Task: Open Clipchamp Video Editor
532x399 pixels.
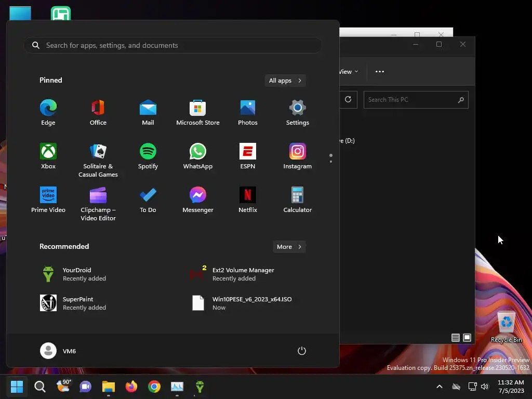Action: pyautogui.click(x=98, y=204)
